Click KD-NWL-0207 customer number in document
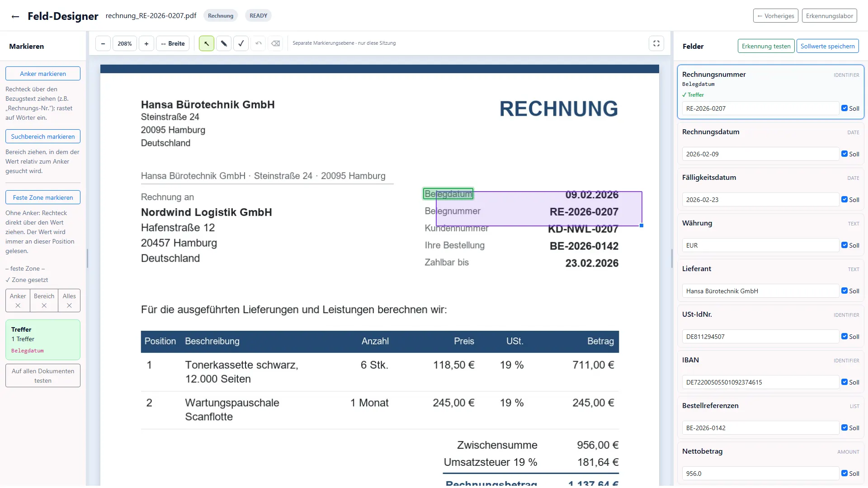This screenshot has height=488, width=868. (583, 229)
